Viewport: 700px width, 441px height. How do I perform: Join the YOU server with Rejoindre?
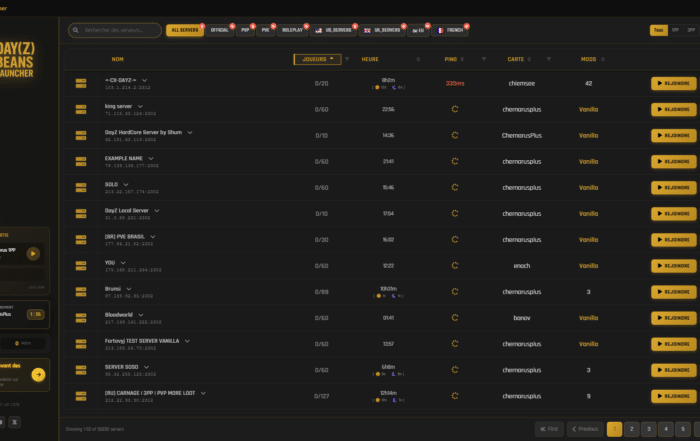point(673,266)
